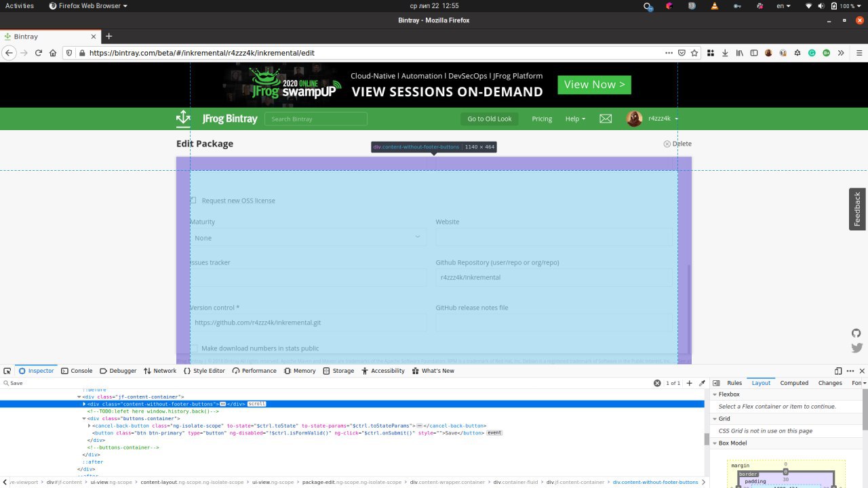Click View Now button in banner
The width and height of the screenshot is (868, 488).
(x=594, y=85)
